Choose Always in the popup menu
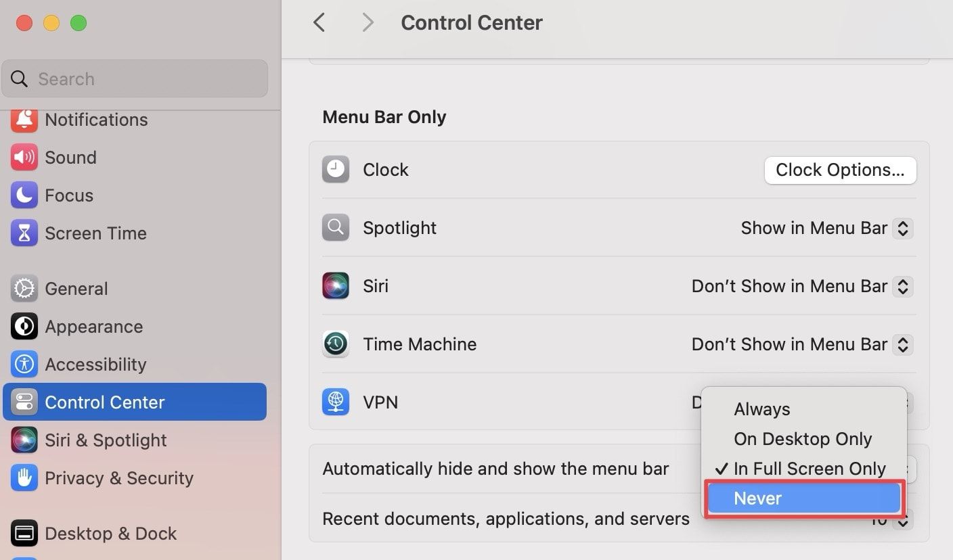 point(761,409)
